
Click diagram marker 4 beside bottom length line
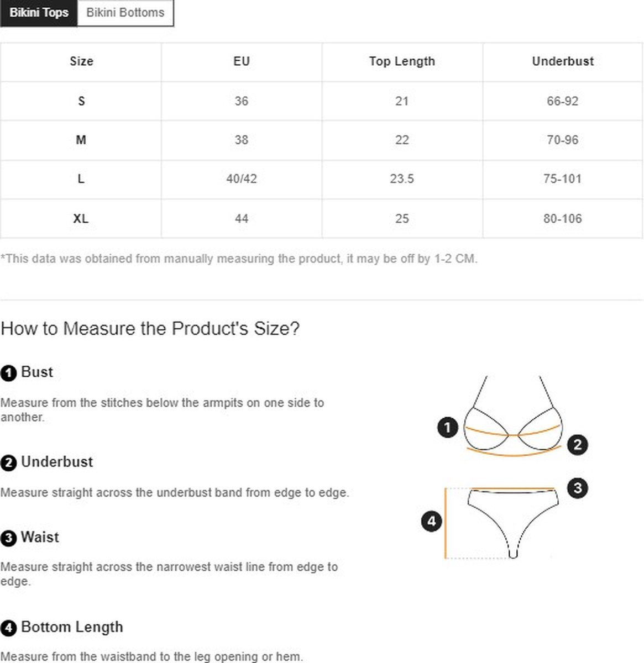(x=432, y=521)
